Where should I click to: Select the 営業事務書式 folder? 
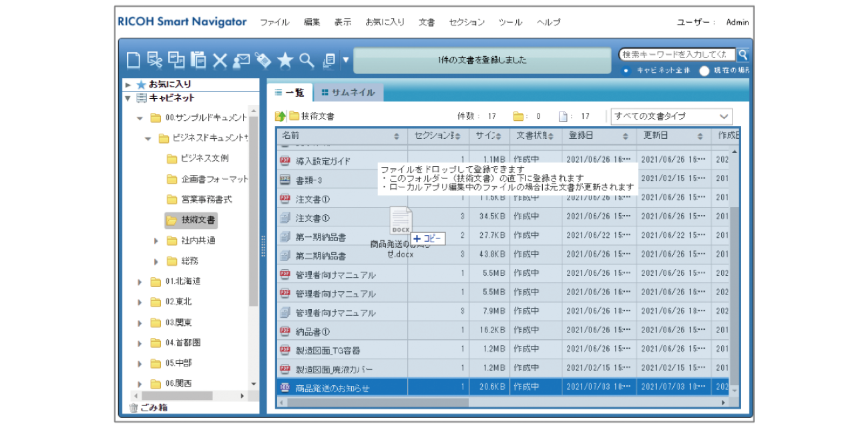click(x=206, y=200)
